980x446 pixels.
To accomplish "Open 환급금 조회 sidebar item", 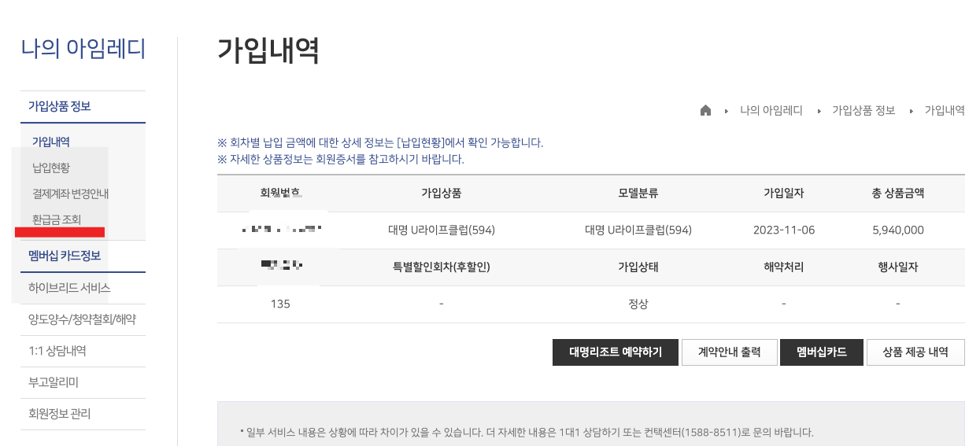I will click(x=57, y=219).
